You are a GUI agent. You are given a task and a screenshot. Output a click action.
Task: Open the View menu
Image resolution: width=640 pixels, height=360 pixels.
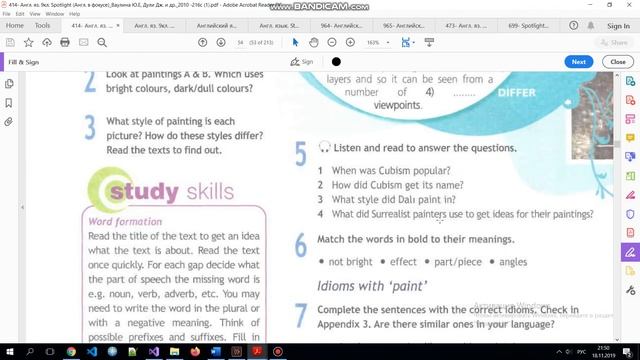pyautogui.click(x=35, y=14)
